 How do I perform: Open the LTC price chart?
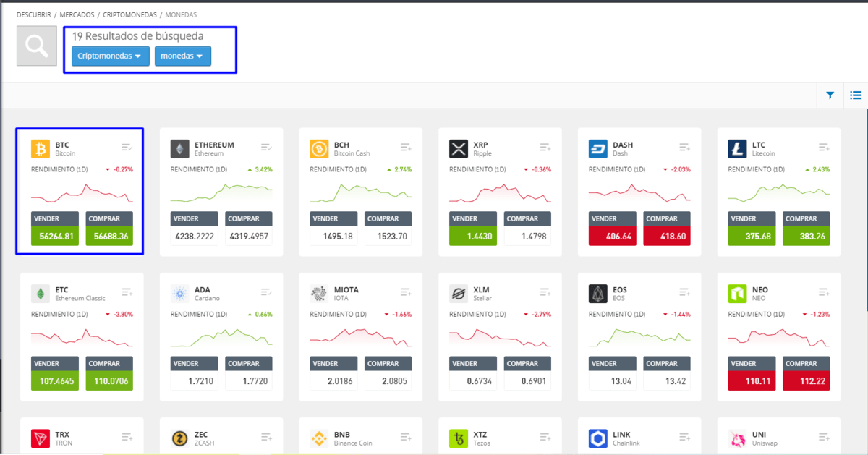[779, 193]
